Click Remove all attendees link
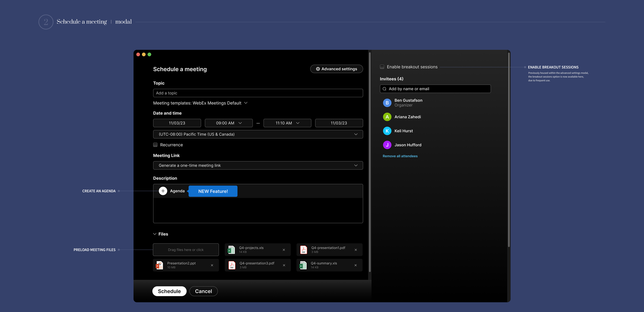644x312 pixels. click(400, 156)
